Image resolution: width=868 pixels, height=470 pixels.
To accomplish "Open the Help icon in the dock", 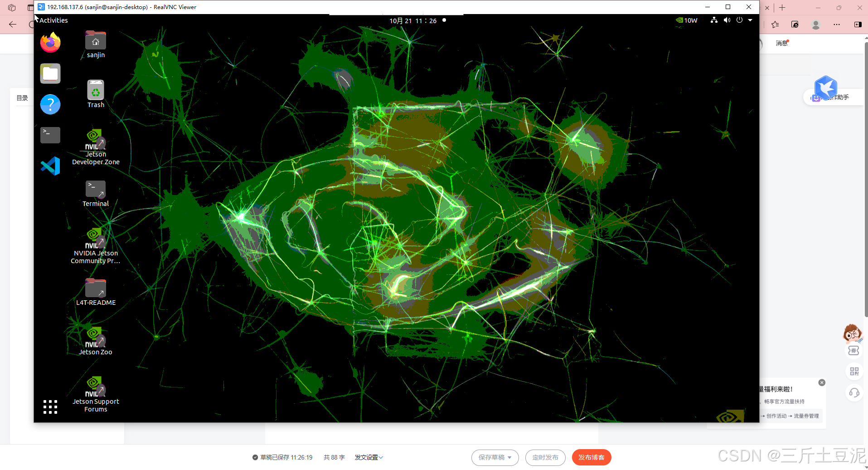I will [x=50, y=104].
